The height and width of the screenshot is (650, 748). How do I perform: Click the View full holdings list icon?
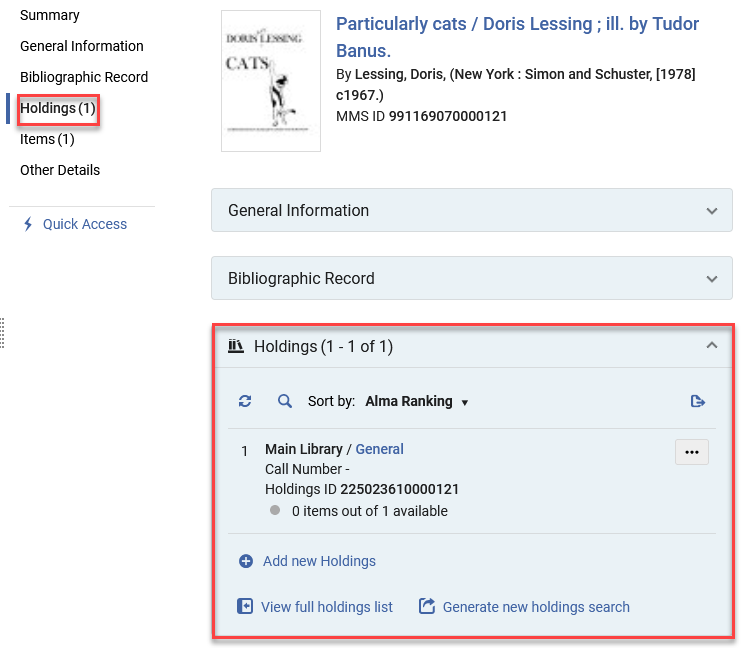[245, 607]
